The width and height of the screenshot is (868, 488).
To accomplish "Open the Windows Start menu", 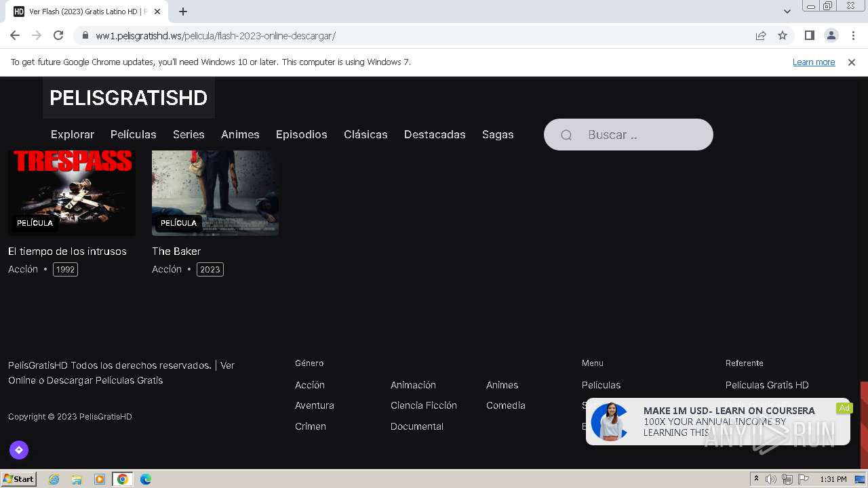I will click(19, 479).
